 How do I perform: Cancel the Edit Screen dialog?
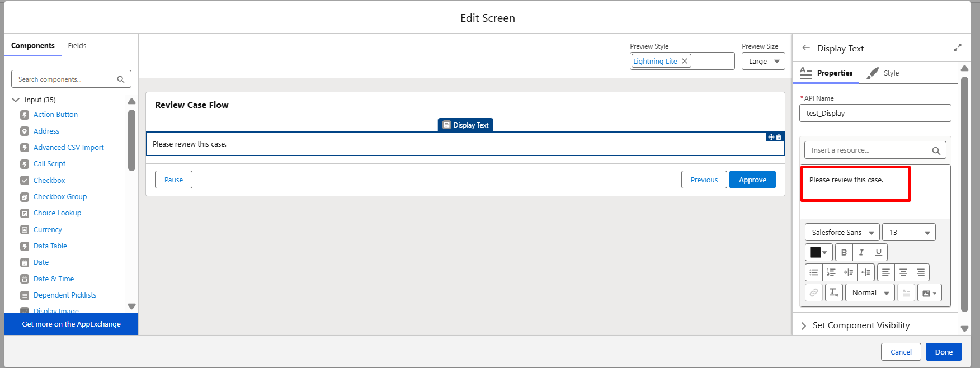[x=901, y=352]
